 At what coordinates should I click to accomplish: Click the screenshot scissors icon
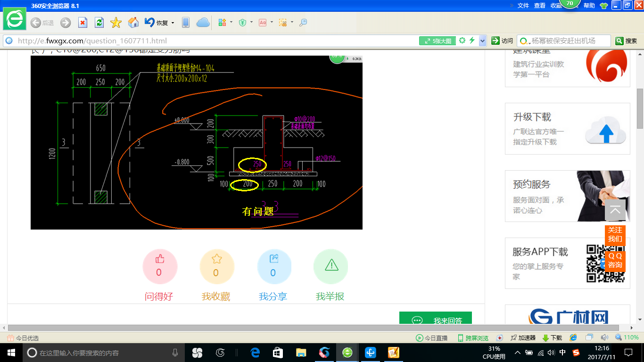coord(283,22)
